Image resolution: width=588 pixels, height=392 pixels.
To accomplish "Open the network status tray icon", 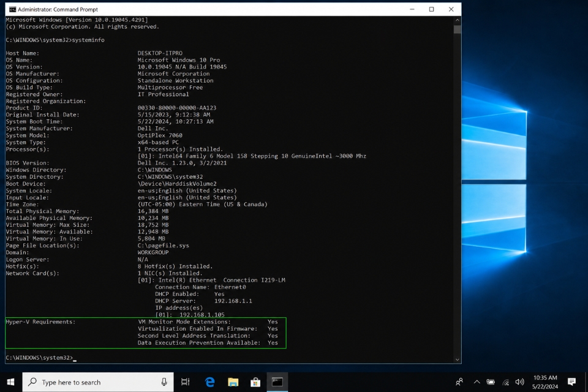I will pos(505,382).
